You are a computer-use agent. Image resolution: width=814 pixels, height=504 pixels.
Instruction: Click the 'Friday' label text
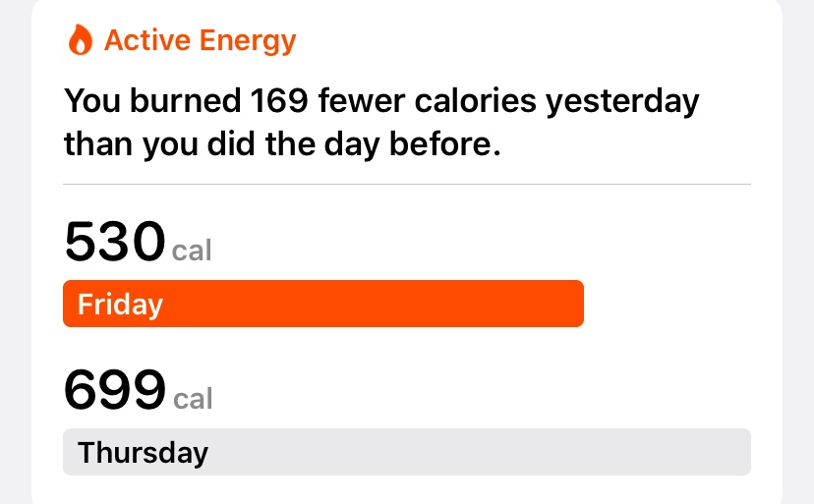tap(121, 305)
